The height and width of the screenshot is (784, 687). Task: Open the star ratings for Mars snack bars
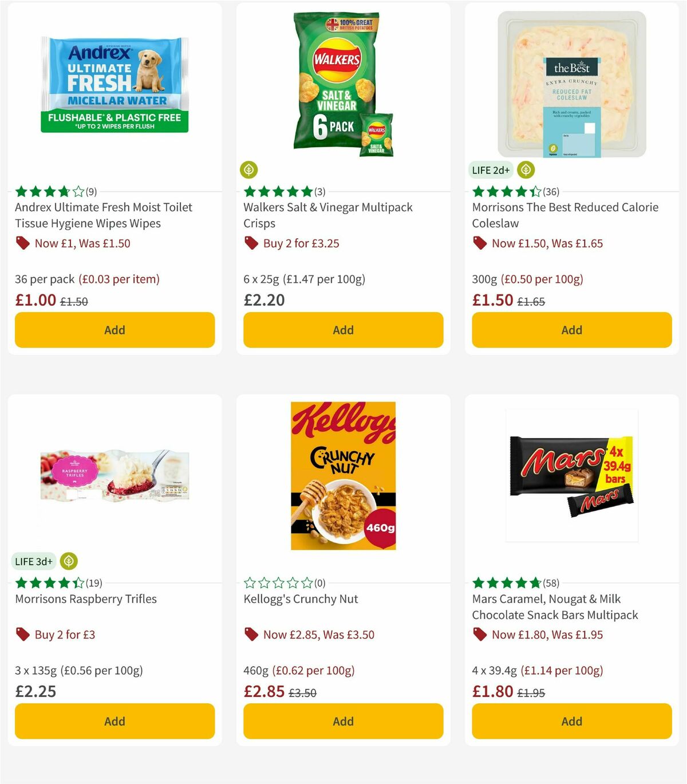click(x=506, y=582)
